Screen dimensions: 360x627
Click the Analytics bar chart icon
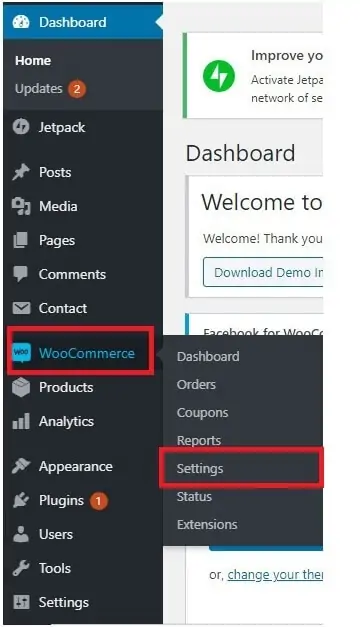[x=21, y=421]
